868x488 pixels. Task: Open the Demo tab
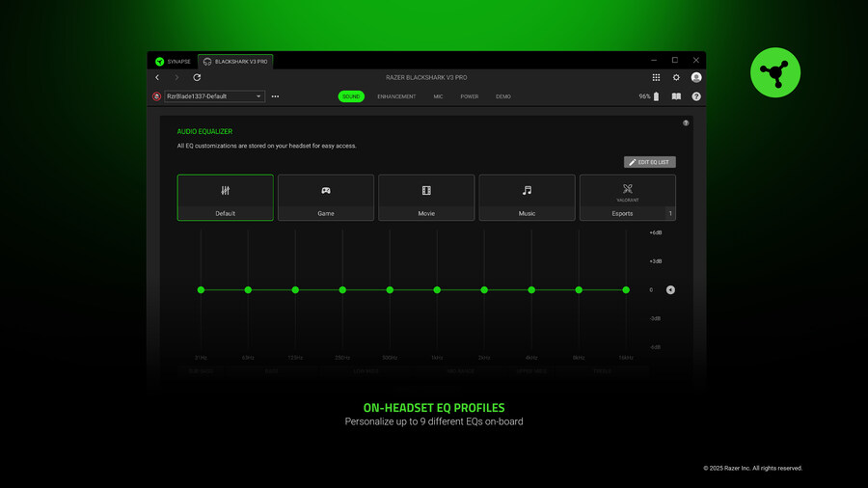point(503,96)
